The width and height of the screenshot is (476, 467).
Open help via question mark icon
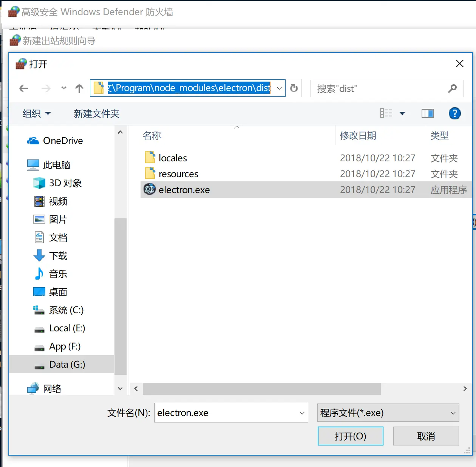(454, 113)
